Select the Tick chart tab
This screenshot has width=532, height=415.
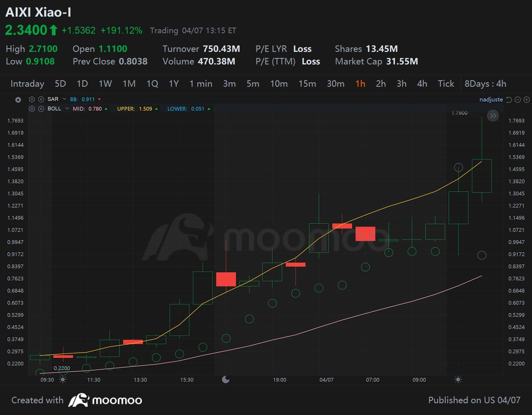pyautogui.click(x=446, y=83)
